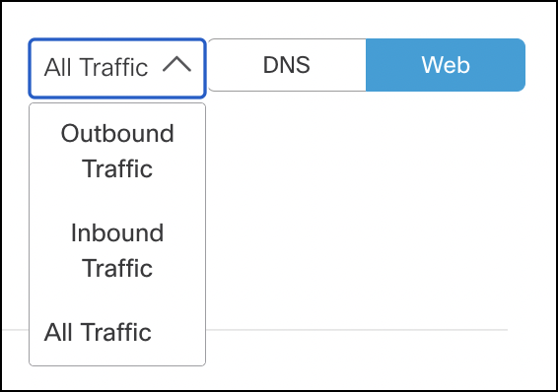Click the highlighted blue Web button

(446, 65)
